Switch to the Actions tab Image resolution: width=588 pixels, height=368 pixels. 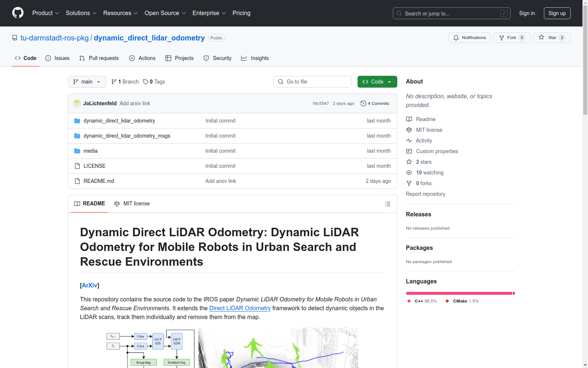(x=142, y=58)
